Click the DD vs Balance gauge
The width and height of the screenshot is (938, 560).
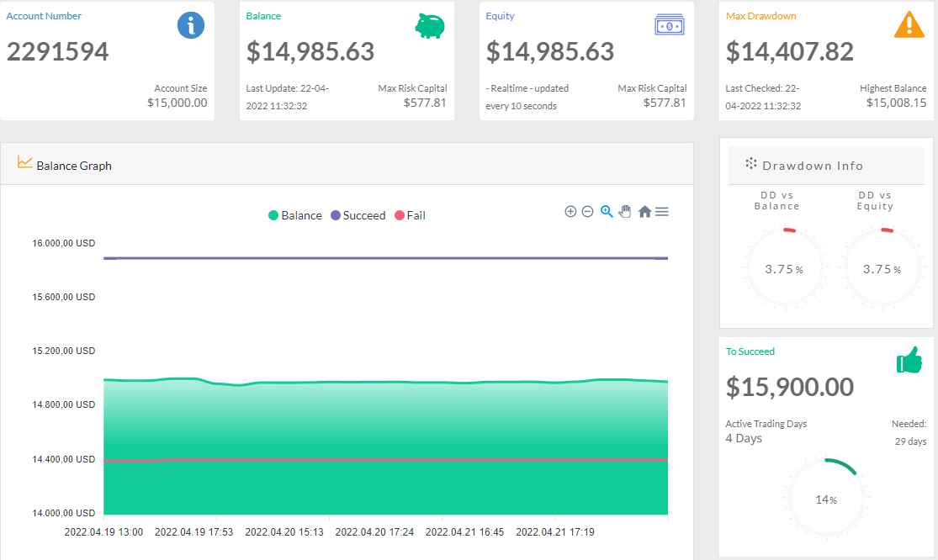click(x=784, y=267)
